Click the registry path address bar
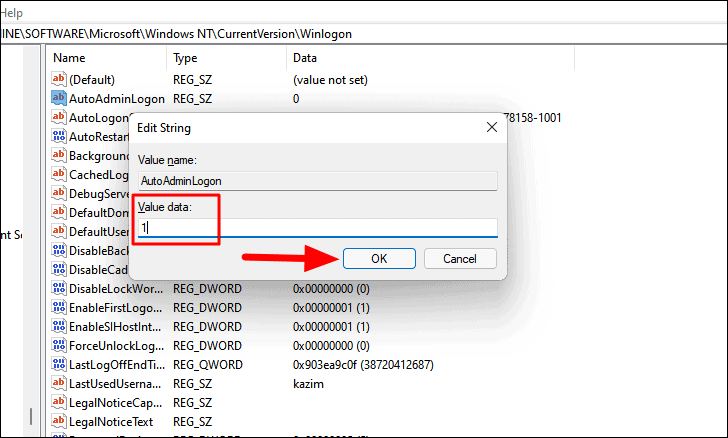 coord(364,34)
